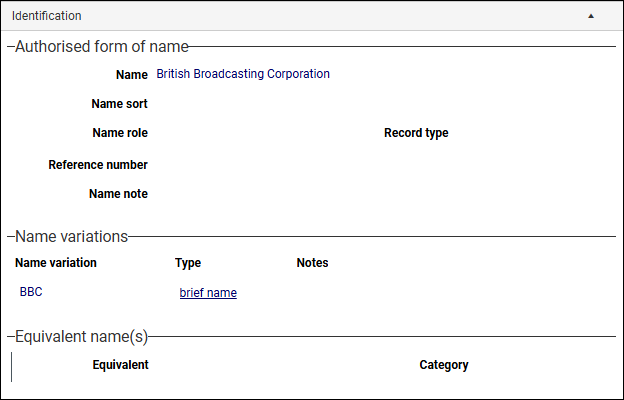The image size is (624, 400).
Task: Click the Name sort field label
Action: click(x=119, y=104)
